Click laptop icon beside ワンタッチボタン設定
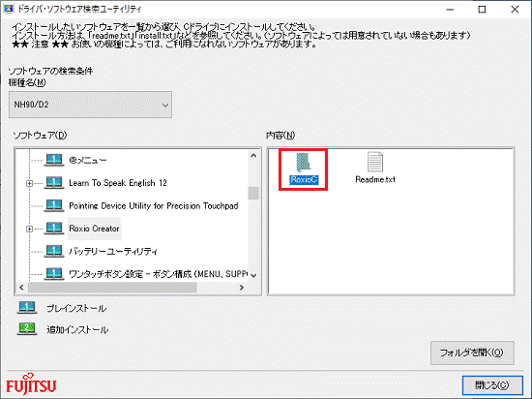 coord(54,273)
